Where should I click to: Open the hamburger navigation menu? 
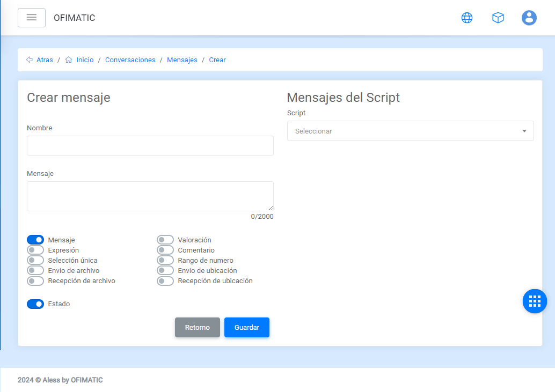pos(32,18)
